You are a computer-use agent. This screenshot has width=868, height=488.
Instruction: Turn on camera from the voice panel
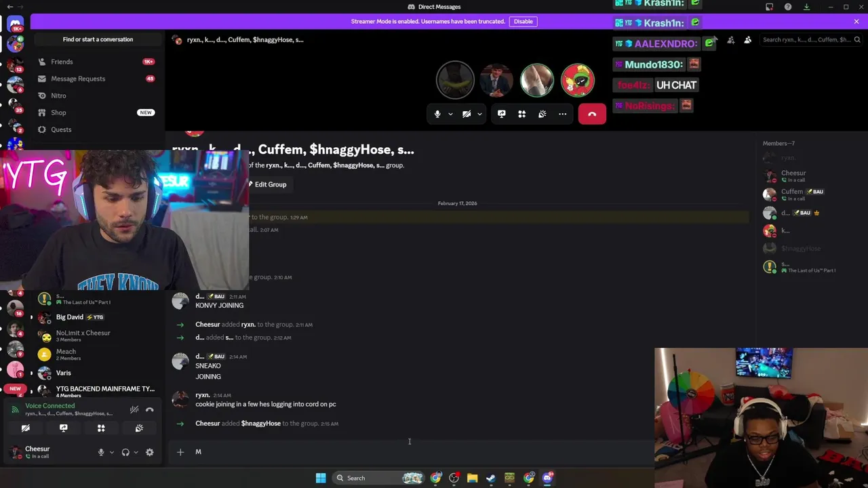pos(26,428)
